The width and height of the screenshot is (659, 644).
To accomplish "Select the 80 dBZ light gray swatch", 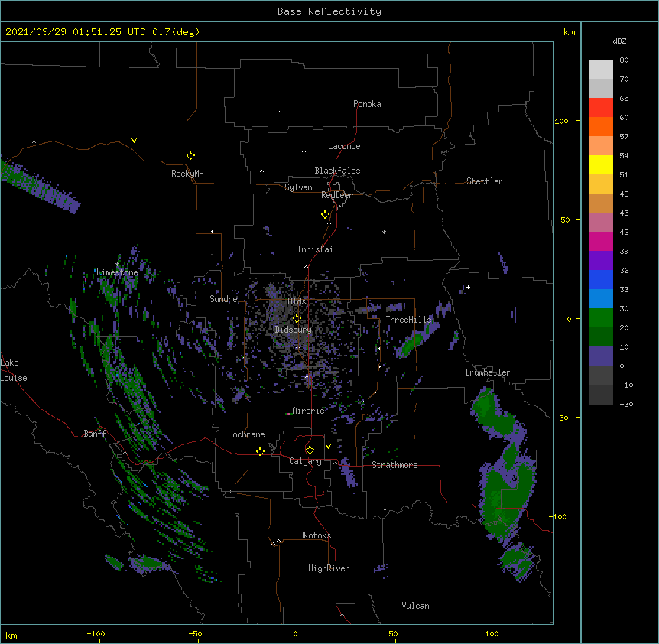I will point(601,69).
